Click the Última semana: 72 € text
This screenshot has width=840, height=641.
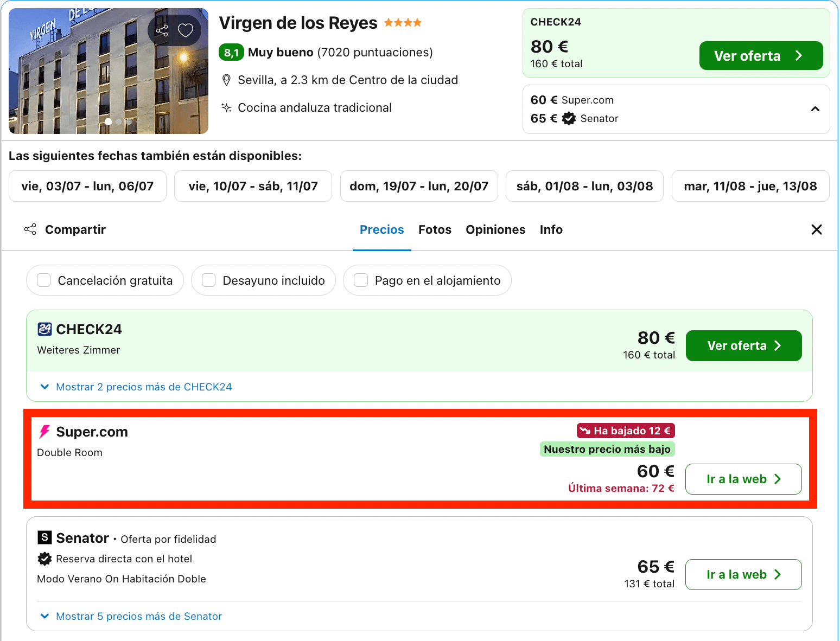click(621, 488)
